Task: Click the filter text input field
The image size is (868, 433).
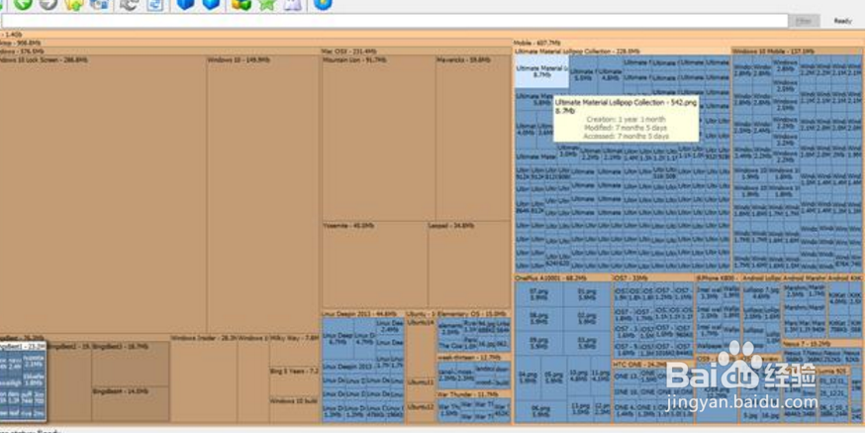Action: point(395,21)
